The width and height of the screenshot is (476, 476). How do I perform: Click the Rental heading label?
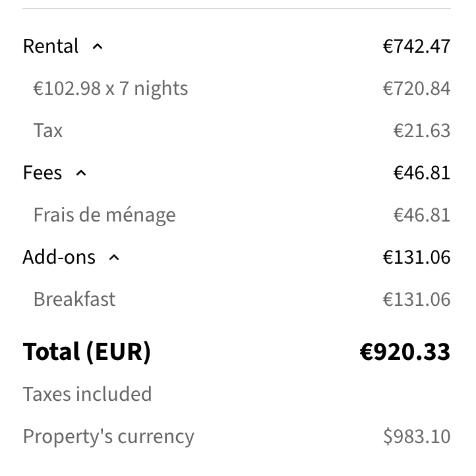51,46
